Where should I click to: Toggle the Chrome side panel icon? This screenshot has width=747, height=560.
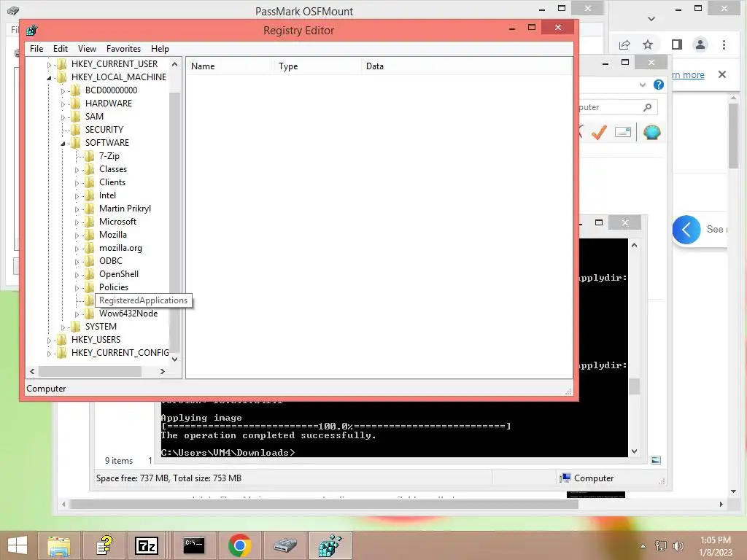tap(676, 44)
